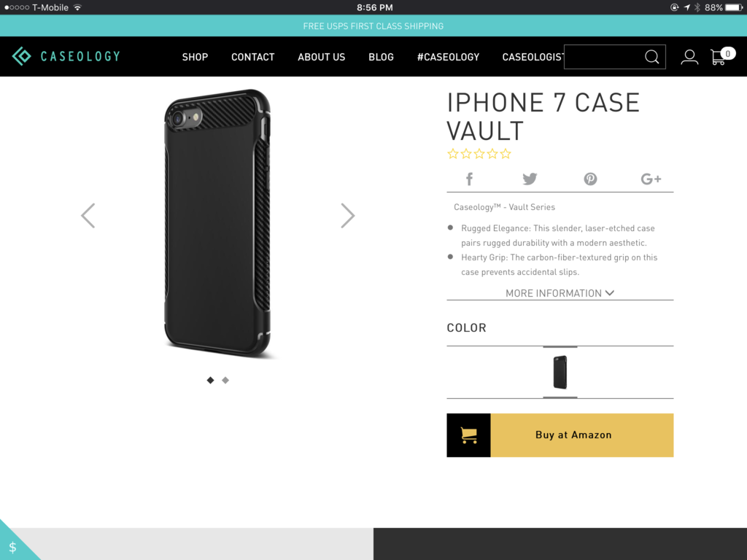747x560 pixels.
Task: Click the Buy at Amazon button
Action: tap(560, 435)
